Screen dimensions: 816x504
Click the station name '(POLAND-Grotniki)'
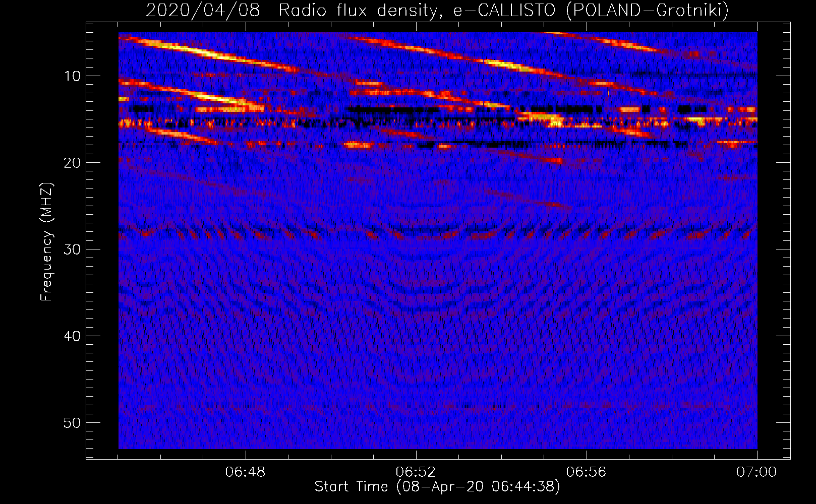[648, 10]
